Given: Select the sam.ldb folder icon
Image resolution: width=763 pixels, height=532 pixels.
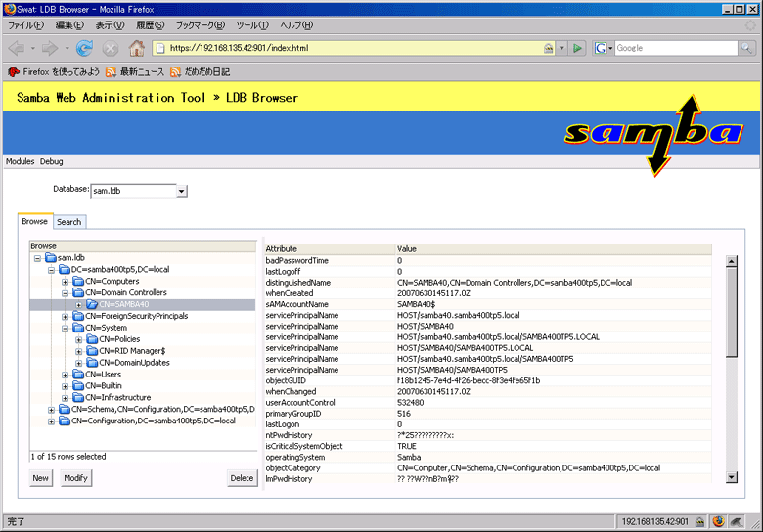Looking at the screenshot, I should point(51,257).
